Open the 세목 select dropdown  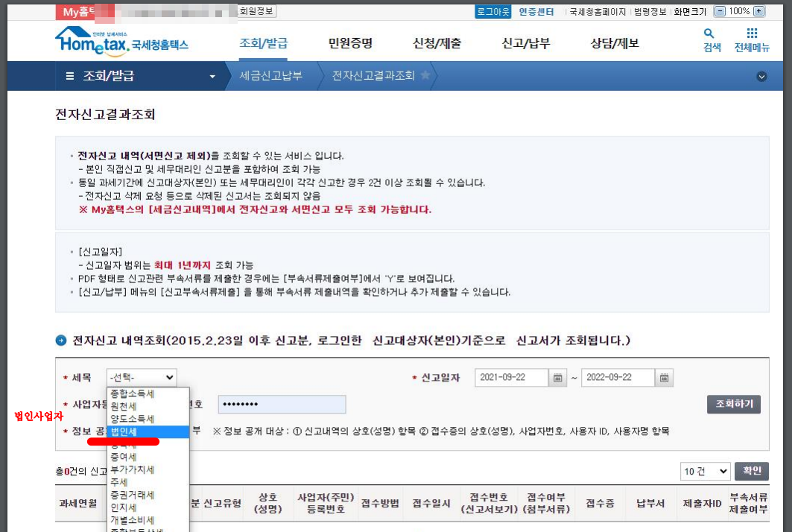click(x=142, y=377)
